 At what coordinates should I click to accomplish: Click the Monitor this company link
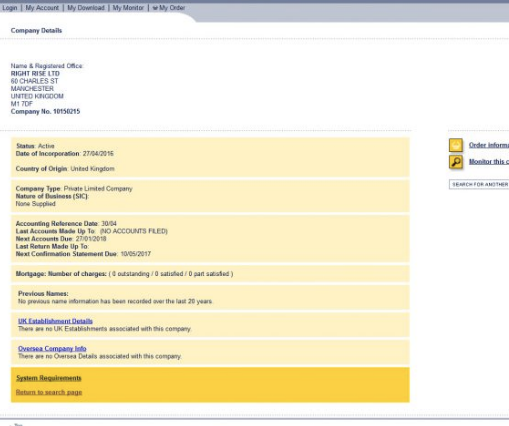tap(489, 162)
